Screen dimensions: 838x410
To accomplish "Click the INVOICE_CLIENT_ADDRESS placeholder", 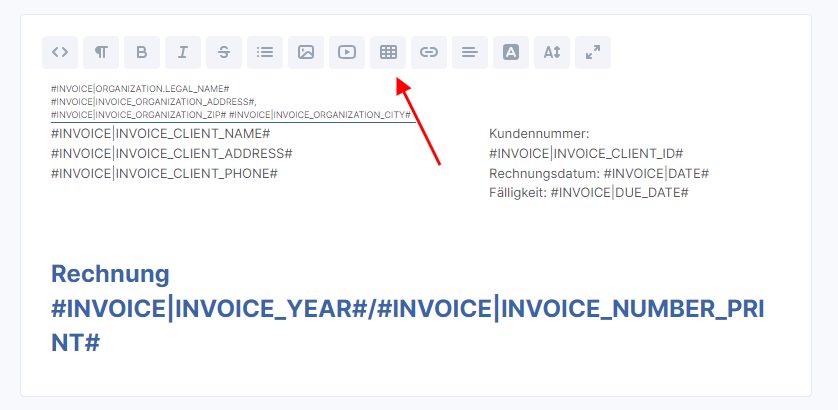I will 172,154.
